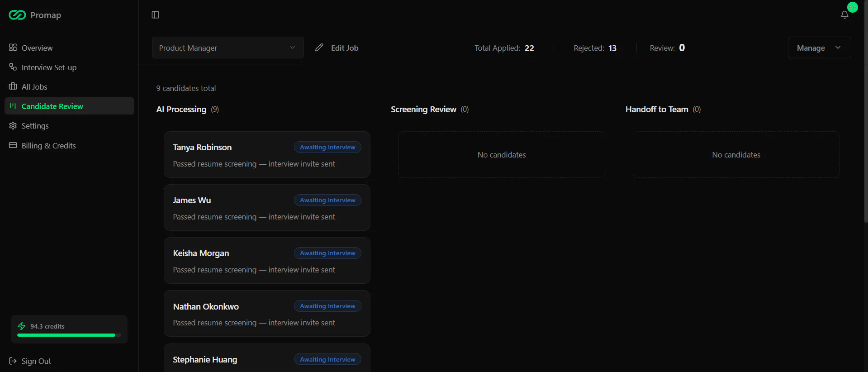Expand the Manage dropdown menu
Screen dimensions: 868x372
(819, 48)
